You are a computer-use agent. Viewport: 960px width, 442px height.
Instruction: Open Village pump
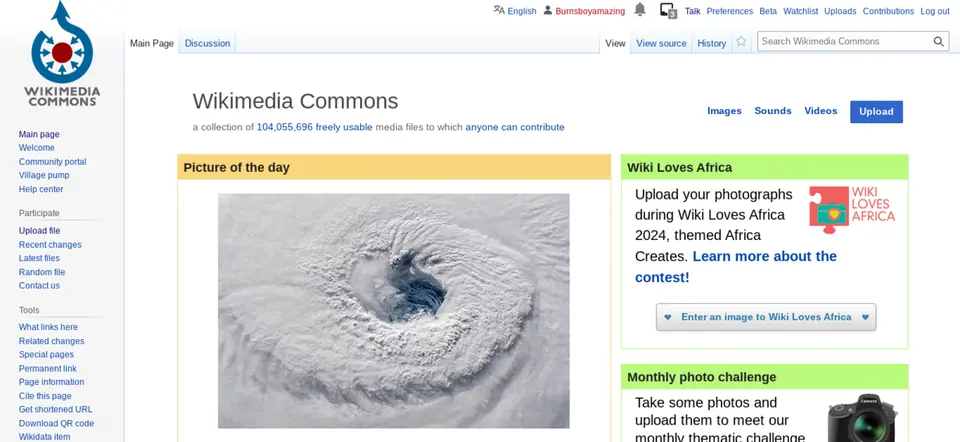[x=44, y=175]
